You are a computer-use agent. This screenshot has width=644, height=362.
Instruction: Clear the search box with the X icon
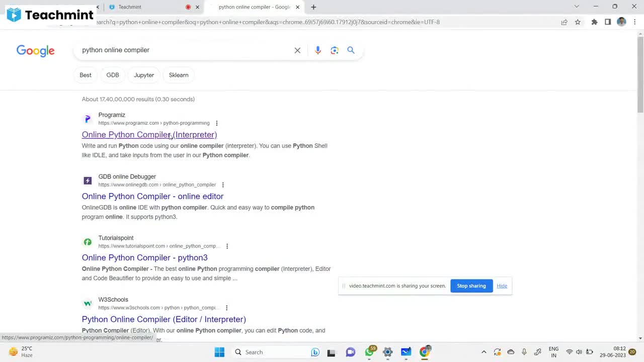pyautogui.click(x=297, y=50)
